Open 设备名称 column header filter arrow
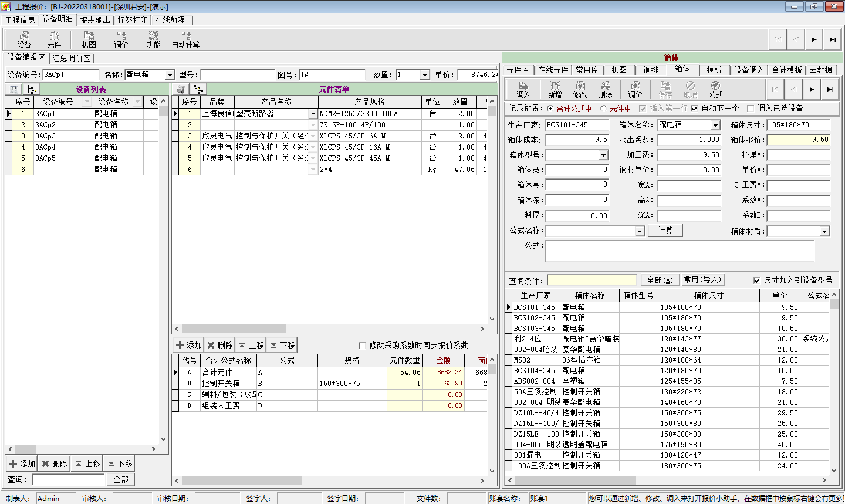 coord(137,102)
